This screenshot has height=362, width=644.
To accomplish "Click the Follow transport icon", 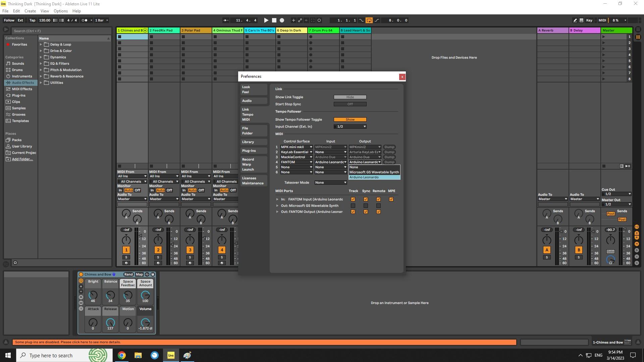I will click(9, 20).
